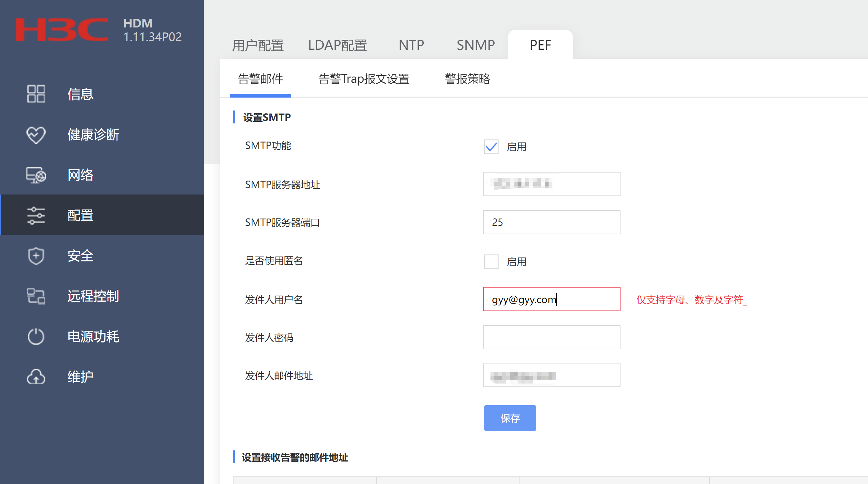Click the 远程控制 remote control icon
The width and height of the screenshot is (868, 484).
coord(36,296)
